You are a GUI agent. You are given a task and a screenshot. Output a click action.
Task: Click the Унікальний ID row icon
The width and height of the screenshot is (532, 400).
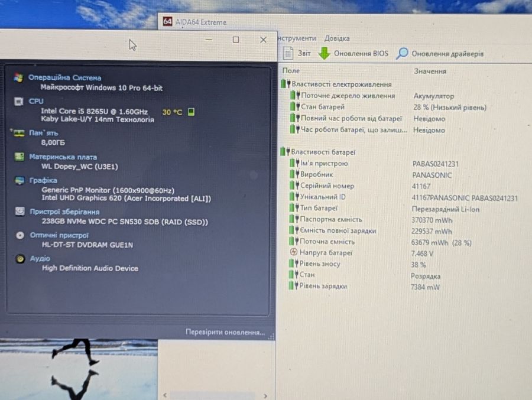coord(294,196)
